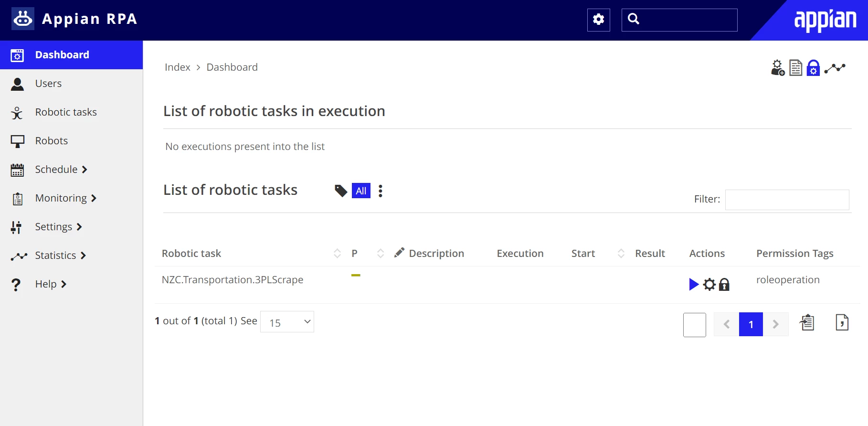Click the Settings sliders icon
The height and width of the screenshot is (426, 868).
tap(16, 227)
